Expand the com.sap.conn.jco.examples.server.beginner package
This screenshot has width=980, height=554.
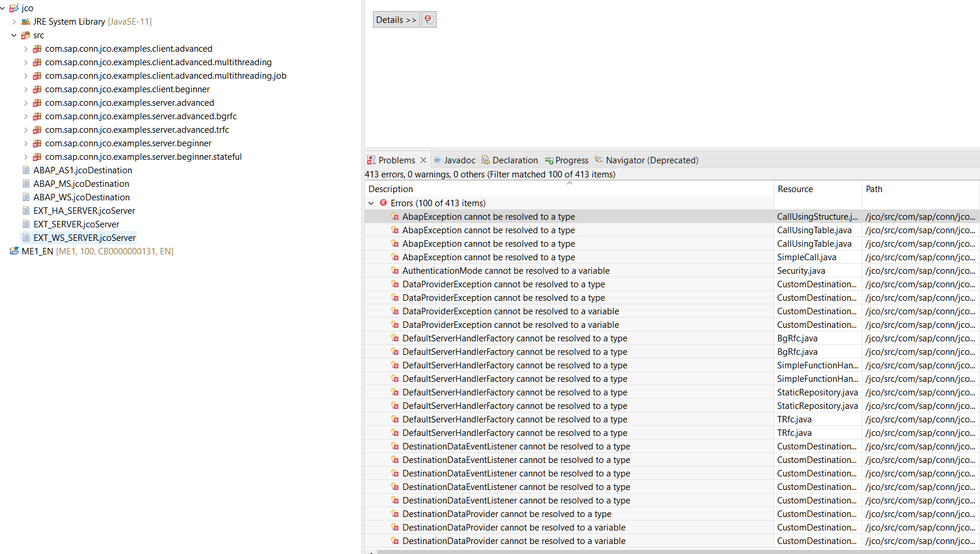tap(26, 143)
